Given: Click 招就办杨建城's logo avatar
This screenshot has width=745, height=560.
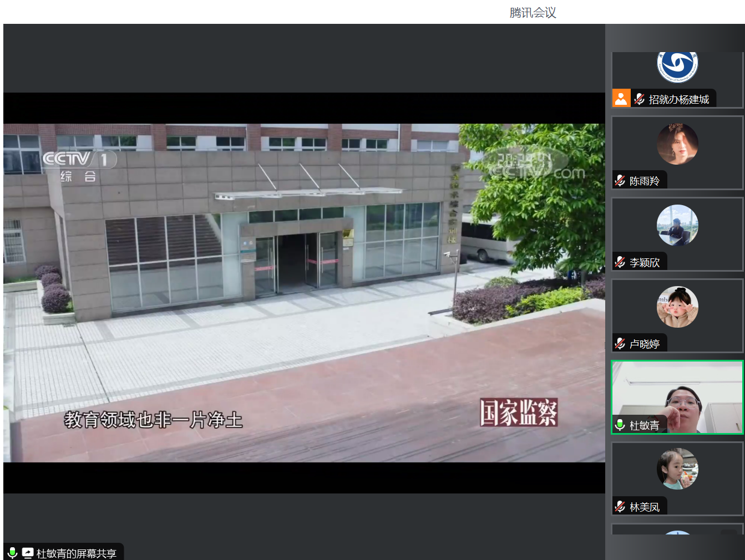Looking at the screenshot, I should click(x=677, y=65).
